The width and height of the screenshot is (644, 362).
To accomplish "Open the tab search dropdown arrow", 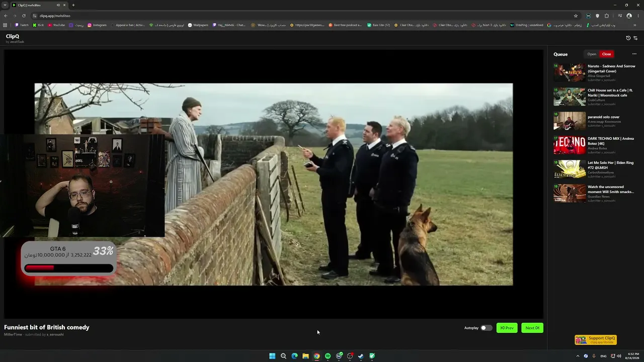I will coord(5,5).
